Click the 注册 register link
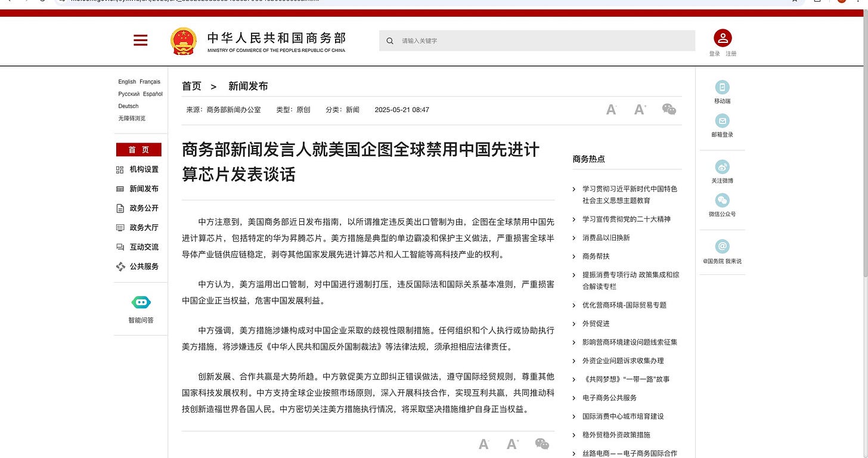868x458 pixels. point(731,54)
